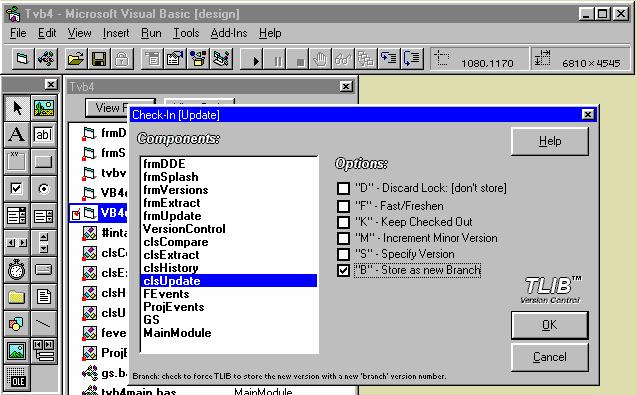Open the File menu
637x395 pixels.
pos(18,33)
